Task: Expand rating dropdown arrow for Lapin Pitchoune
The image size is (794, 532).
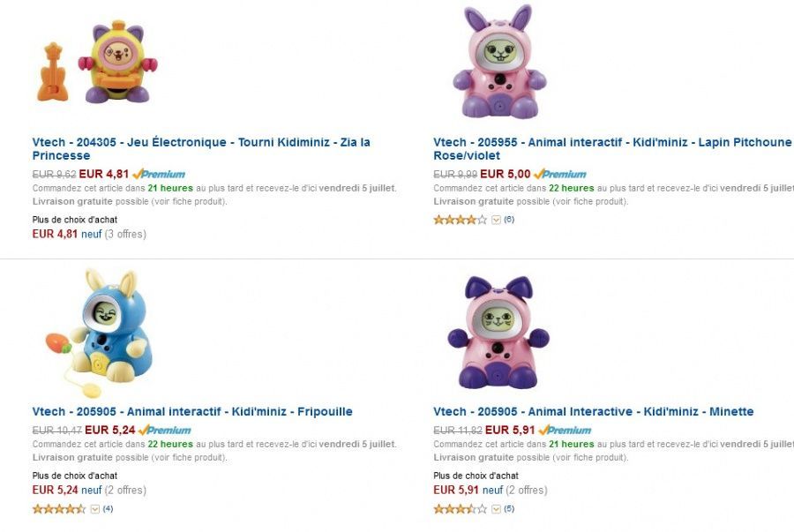Action: coord(496,220)
